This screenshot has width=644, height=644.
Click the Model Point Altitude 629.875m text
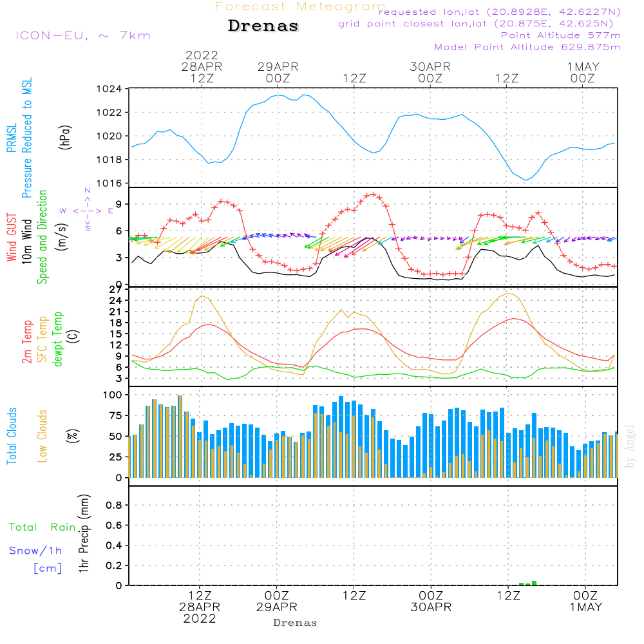(527, 47)
